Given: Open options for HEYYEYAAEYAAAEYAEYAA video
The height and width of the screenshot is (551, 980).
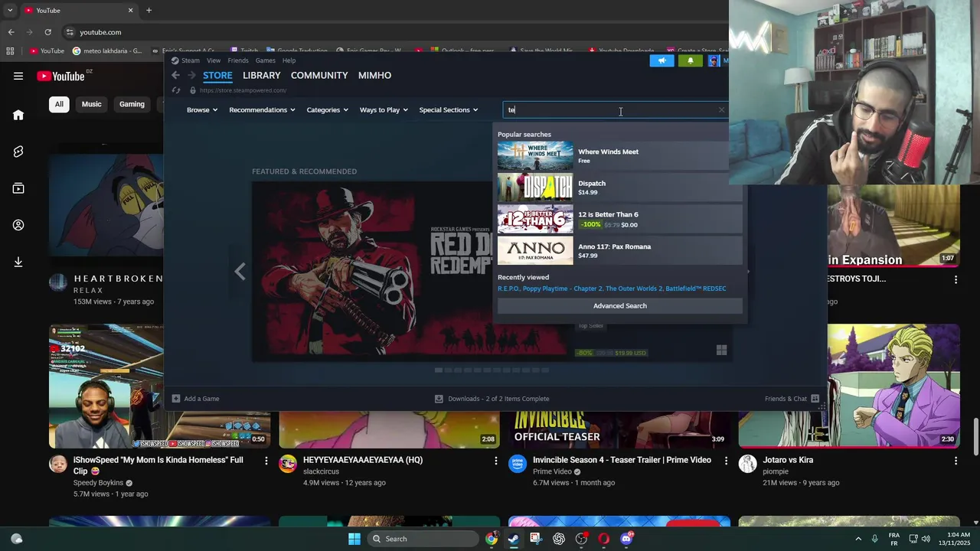Looking at the screenshot, I should pyautogui.click(x=496, y=461).
